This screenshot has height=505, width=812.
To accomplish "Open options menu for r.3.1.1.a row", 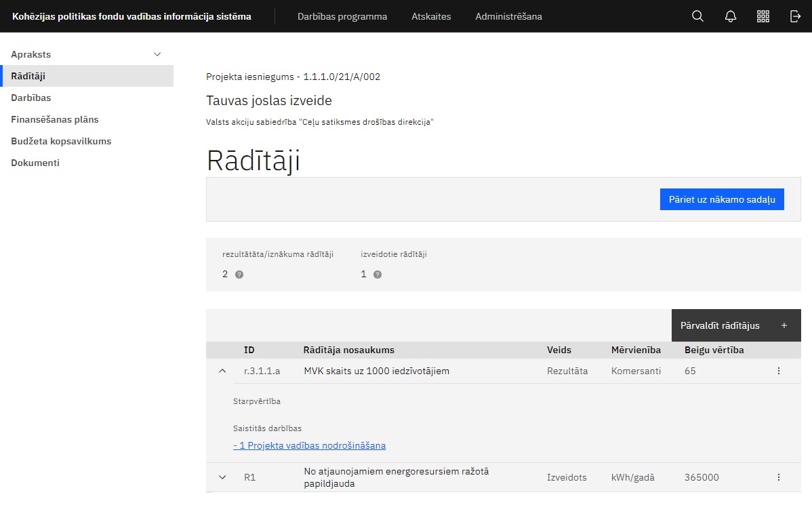I will 778,371.
